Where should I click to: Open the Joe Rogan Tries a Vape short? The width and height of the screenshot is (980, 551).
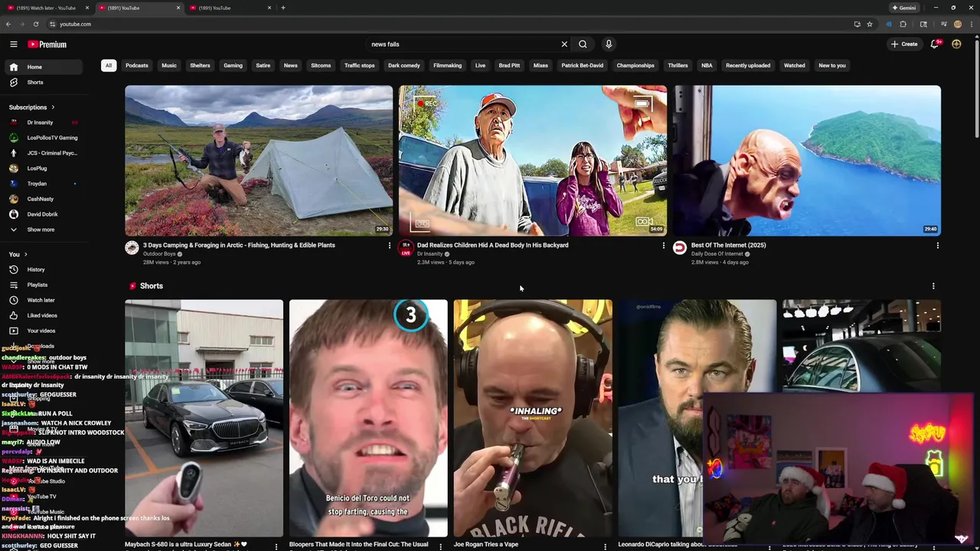click(x=533, y=419)
